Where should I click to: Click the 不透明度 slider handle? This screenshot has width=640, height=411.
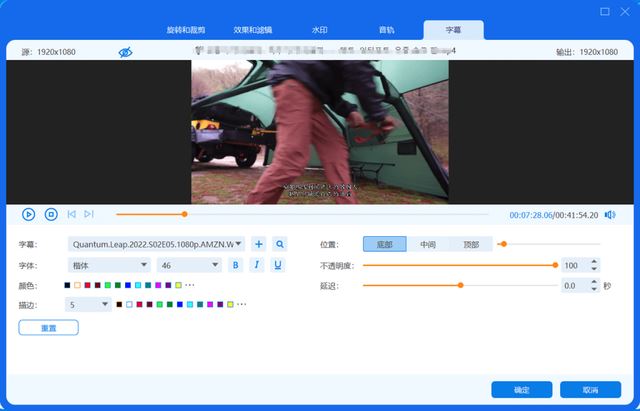coord(555,265)
